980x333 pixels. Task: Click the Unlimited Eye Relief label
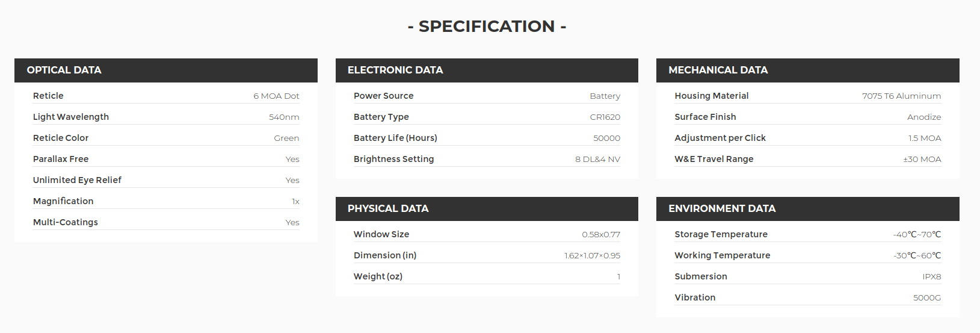[x=77, y=180]
